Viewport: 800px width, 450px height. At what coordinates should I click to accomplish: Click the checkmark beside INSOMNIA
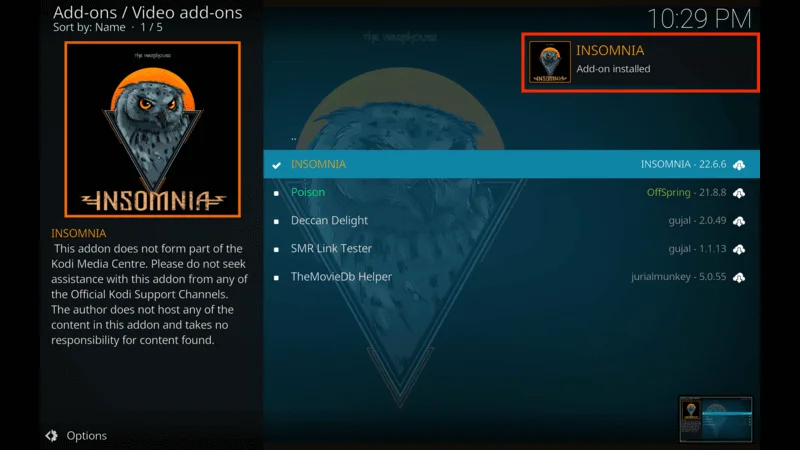277,165
